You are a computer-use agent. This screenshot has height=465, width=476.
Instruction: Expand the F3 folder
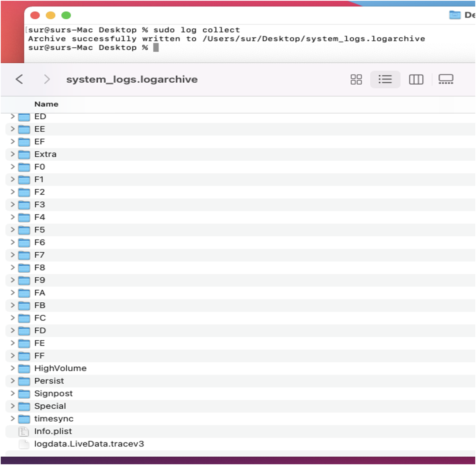click(x=12, y=204)
